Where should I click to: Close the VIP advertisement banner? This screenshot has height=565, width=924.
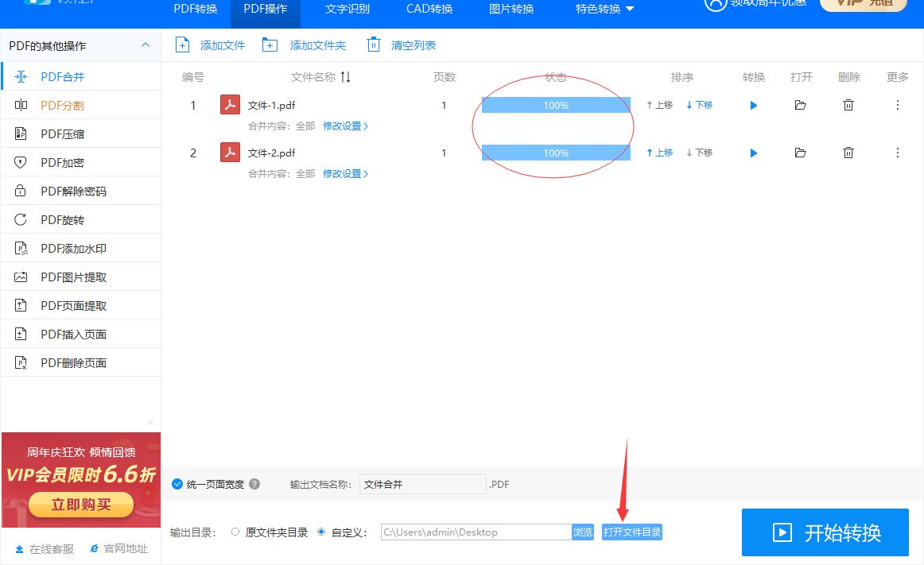click(x=151, y=423)
